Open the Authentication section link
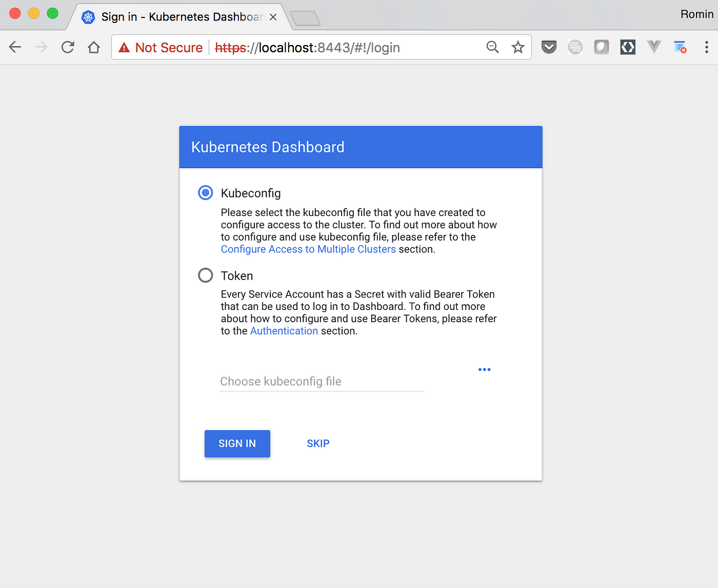The width and height of the screenshot is (718, 588). coord(284,331)
